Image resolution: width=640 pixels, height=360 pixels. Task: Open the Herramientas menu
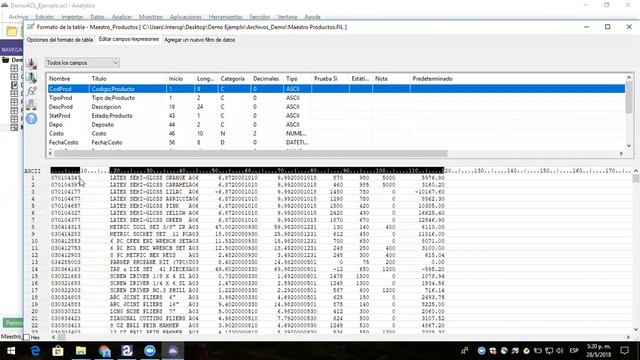click(225, 17)
